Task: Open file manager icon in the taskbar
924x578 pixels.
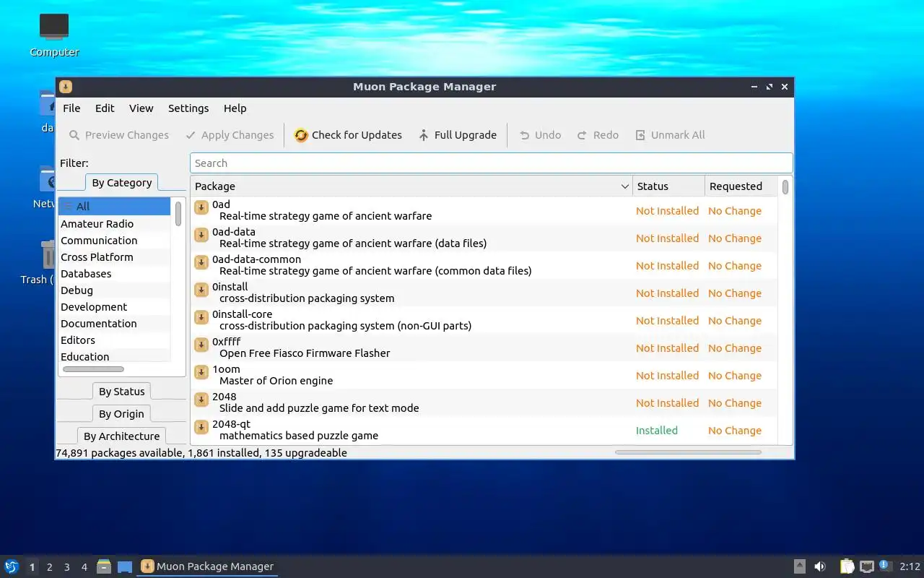Action: click(104, 566)
